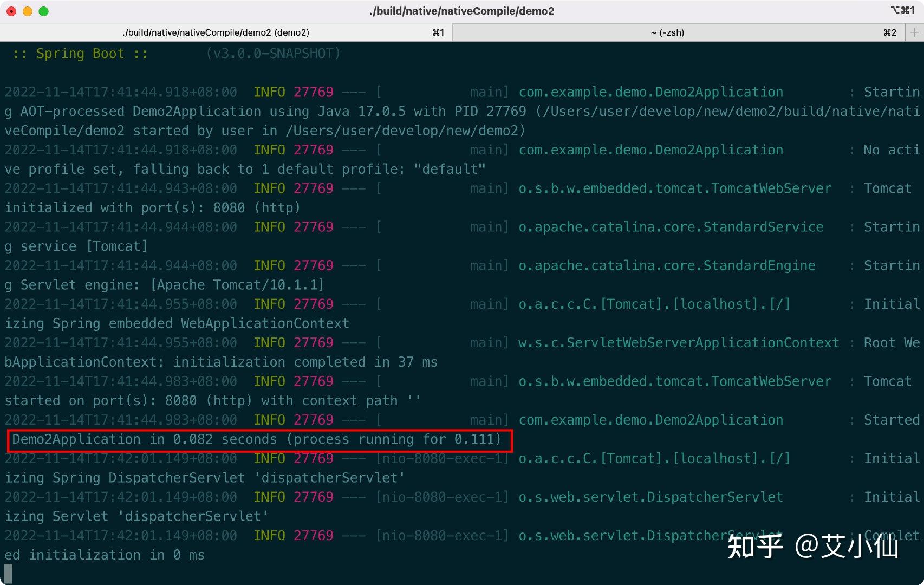Viewport: 924px width, 585px height.
Task: Click the ⌥⌘1 shortcut indicator in title bar
Action: tap(902, 10)
